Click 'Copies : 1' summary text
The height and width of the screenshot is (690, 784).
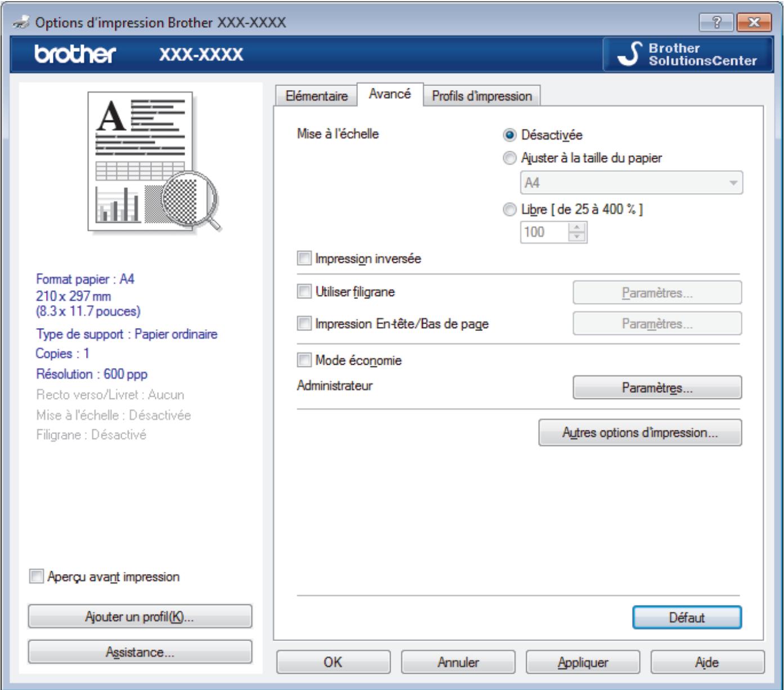(x=62, y=354)
